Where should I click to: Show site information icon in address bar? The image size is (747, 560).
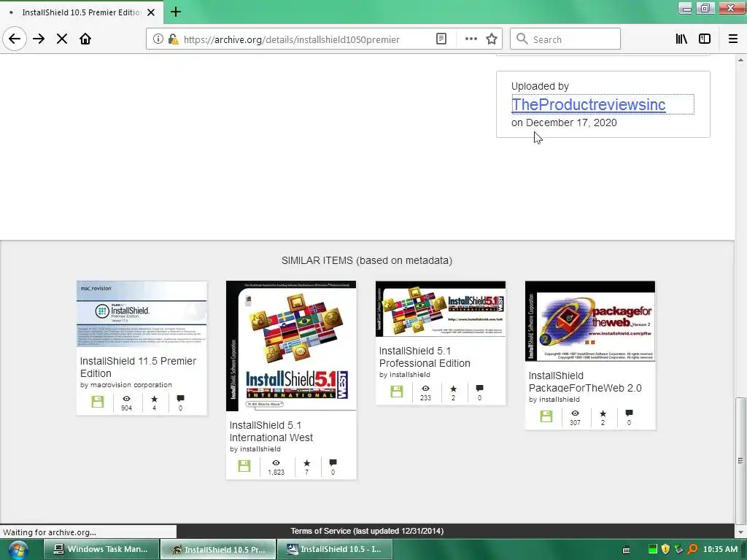click(158, 39)
